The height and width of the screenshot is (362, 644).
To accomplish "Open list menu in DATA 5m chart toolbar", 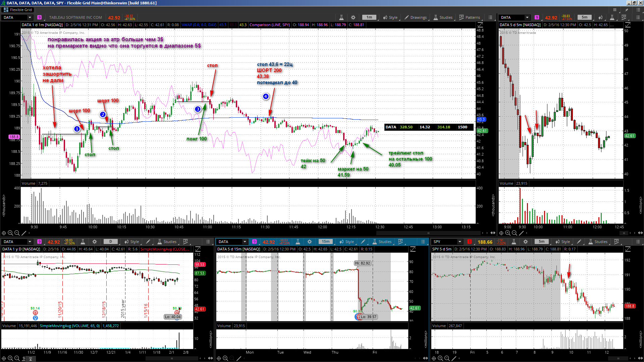I will coord(638,17).
